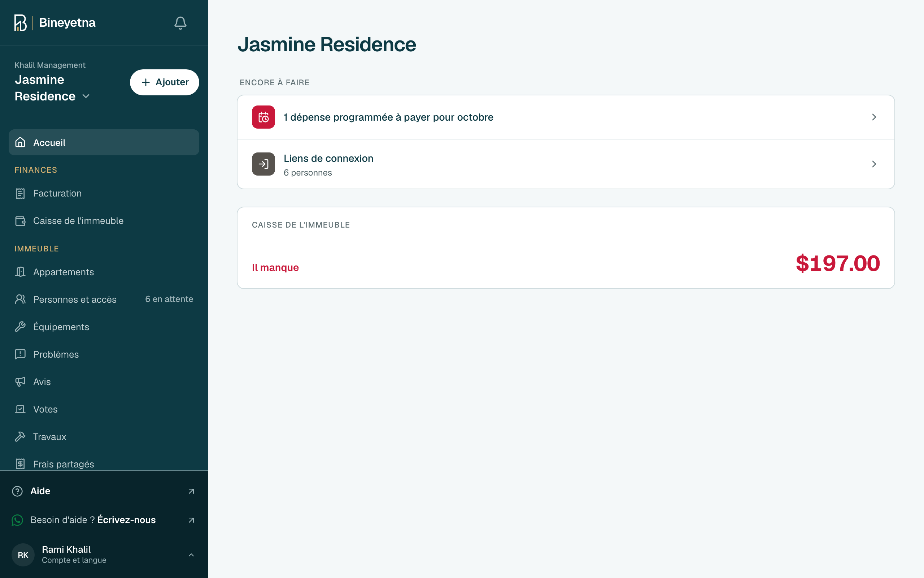Open the Aide external link arrow
This screenshot has width=924, height=578.
click(191, 491)
